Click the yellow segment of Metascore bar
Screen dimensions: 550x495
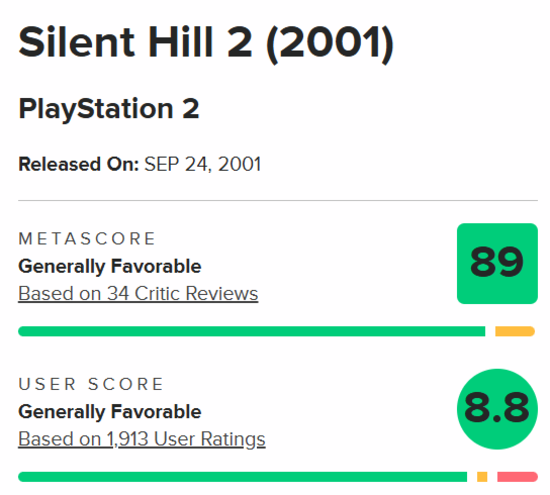click(x=515, y=331)
